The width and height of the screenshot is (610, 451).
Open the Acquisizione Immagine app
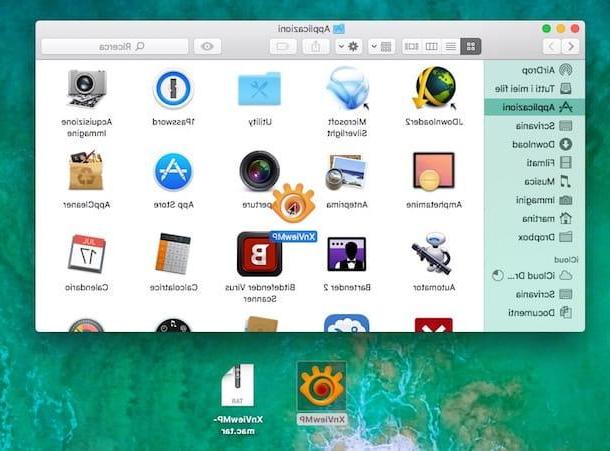click(x=86, y=88)
